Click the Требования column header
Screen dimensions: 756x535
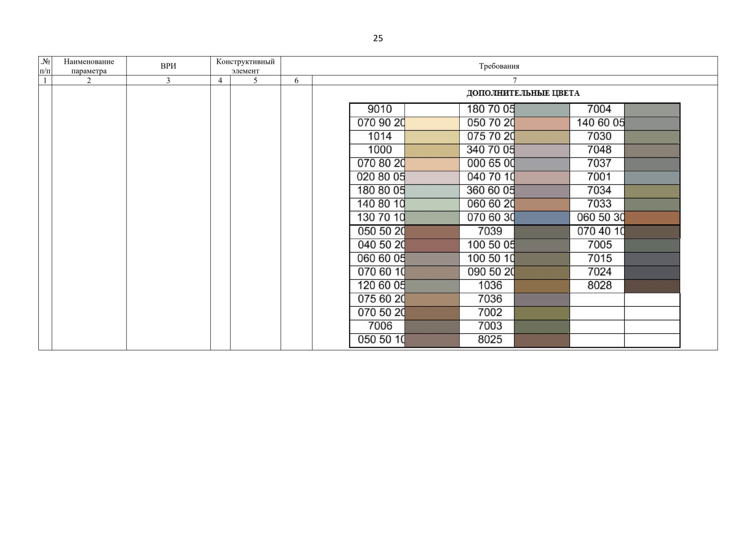[499, 66]
